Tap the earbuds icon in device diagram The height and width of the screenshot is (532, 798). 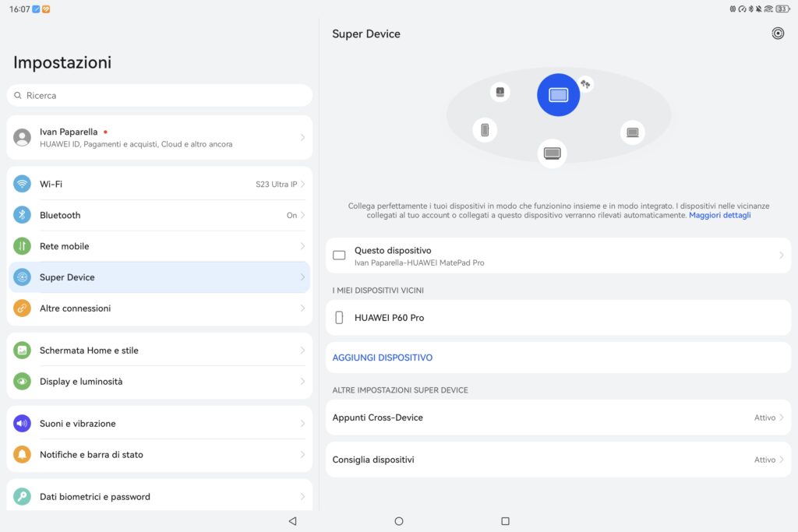click(585, 83)
